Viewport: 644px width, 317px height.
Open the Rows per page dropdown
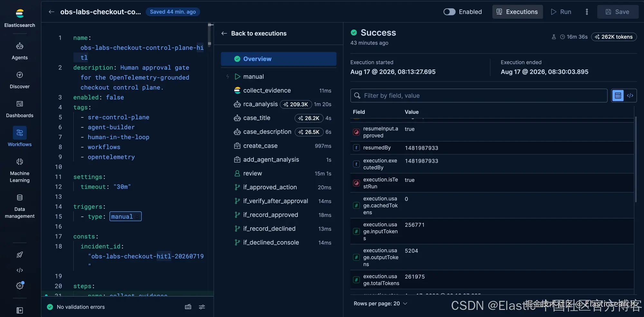click(x=380, y=304)
